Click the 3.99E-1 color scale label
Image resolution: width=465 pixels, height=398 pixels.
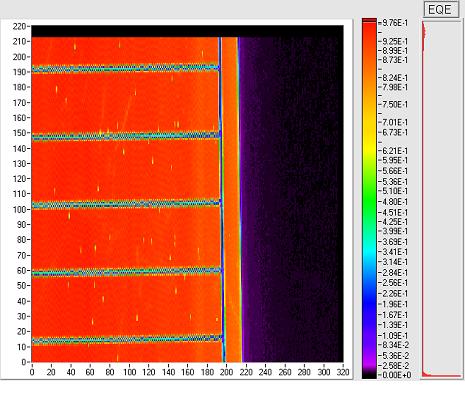395,231
